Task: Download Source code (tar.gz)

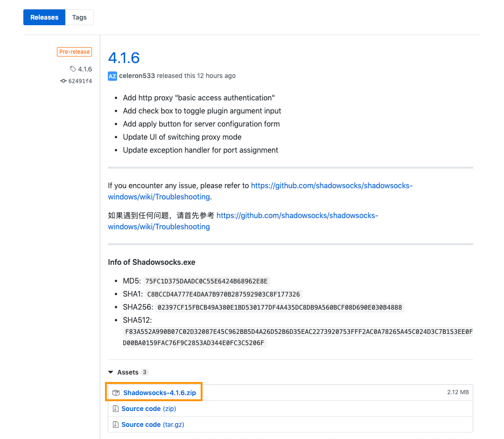Action: pos(153,425)
